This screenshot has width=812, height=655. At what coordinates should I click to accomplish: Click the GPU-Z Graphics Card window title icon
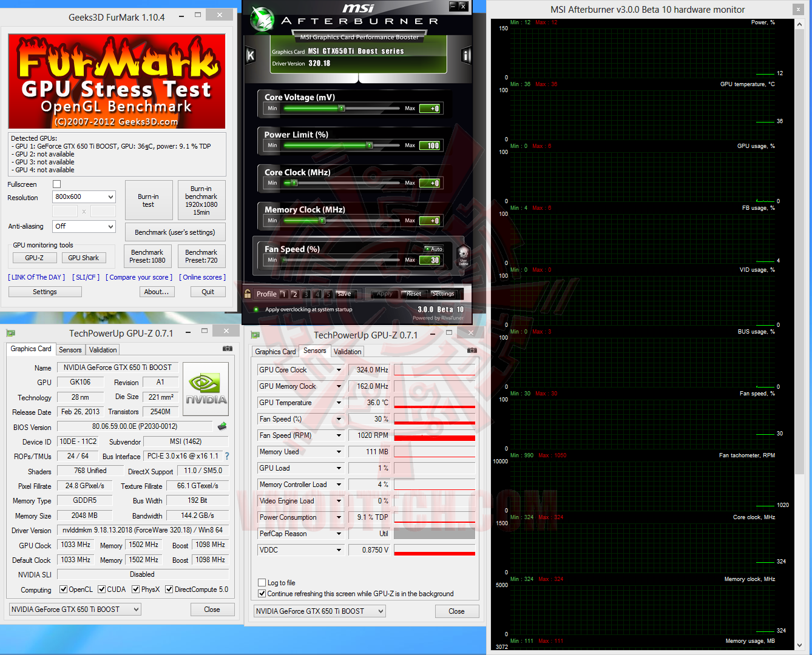click(10, 333)
